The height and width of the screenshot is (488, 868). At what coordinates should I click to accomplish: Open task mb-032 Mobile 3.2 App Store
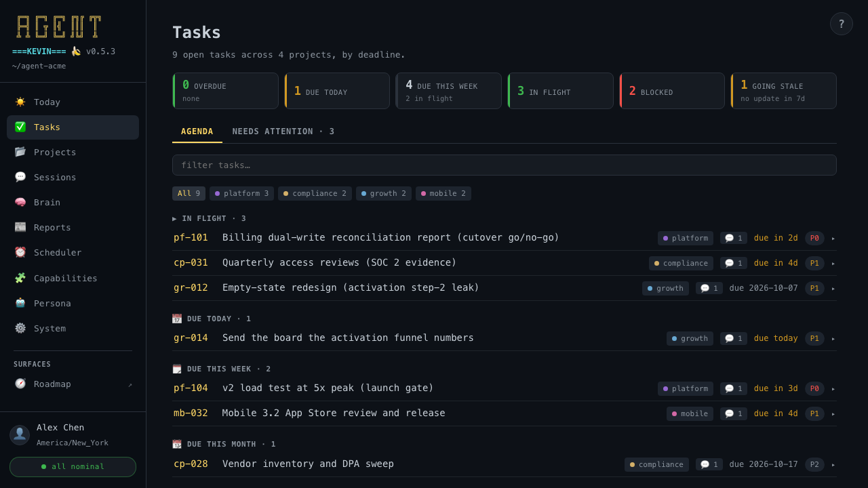[x=505, y=413]
